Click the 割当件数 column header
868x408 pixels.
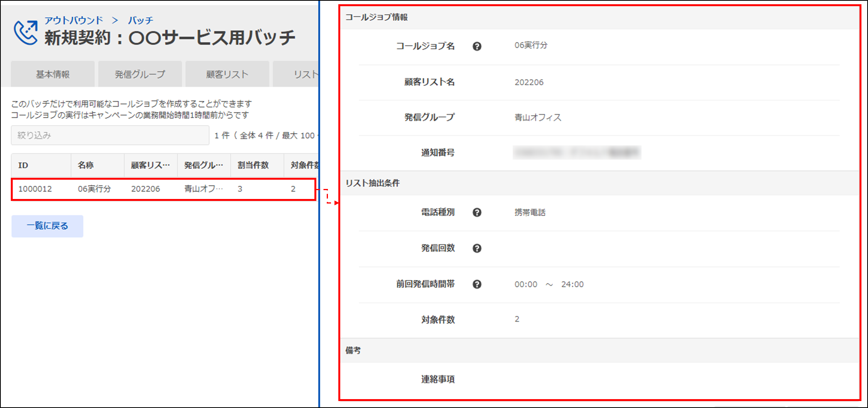coord(253,165)
